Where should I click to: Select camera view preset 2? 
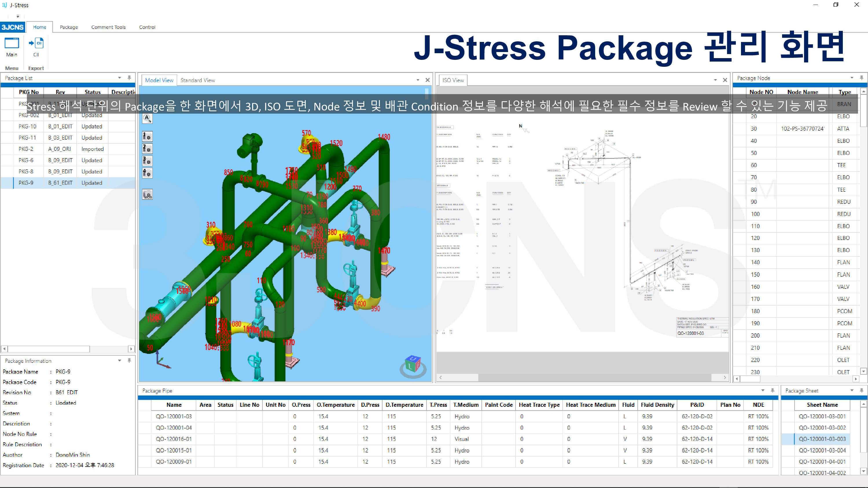coord(147,149)
